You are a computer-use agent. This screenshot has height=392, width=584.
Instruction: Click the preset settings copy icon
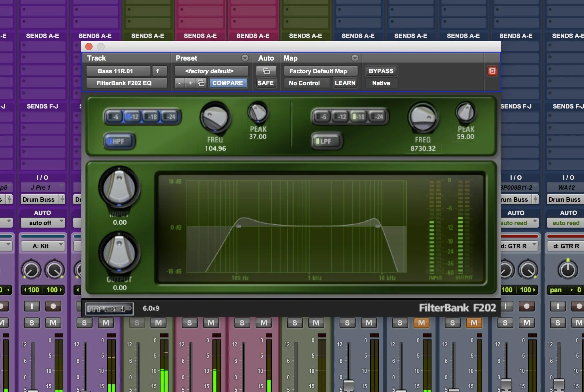(201, 83)
